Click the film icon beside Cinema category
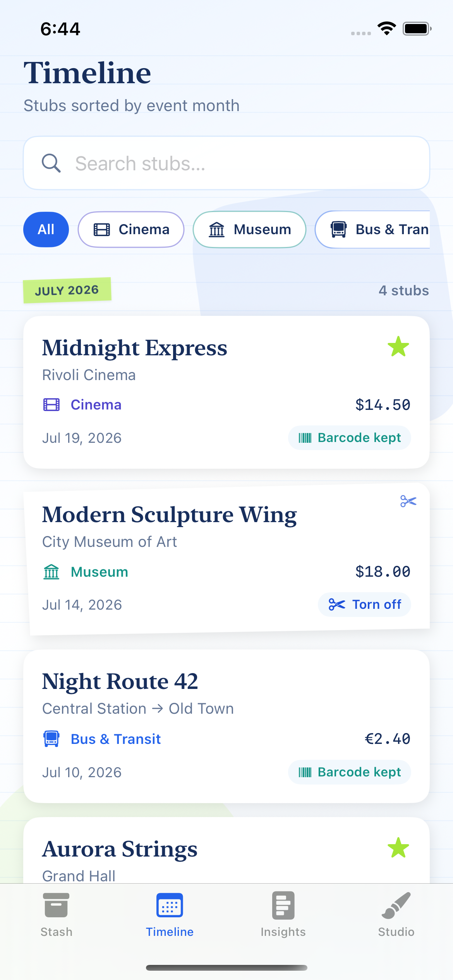Screen dimensions: 453x980 pos(51,405)
